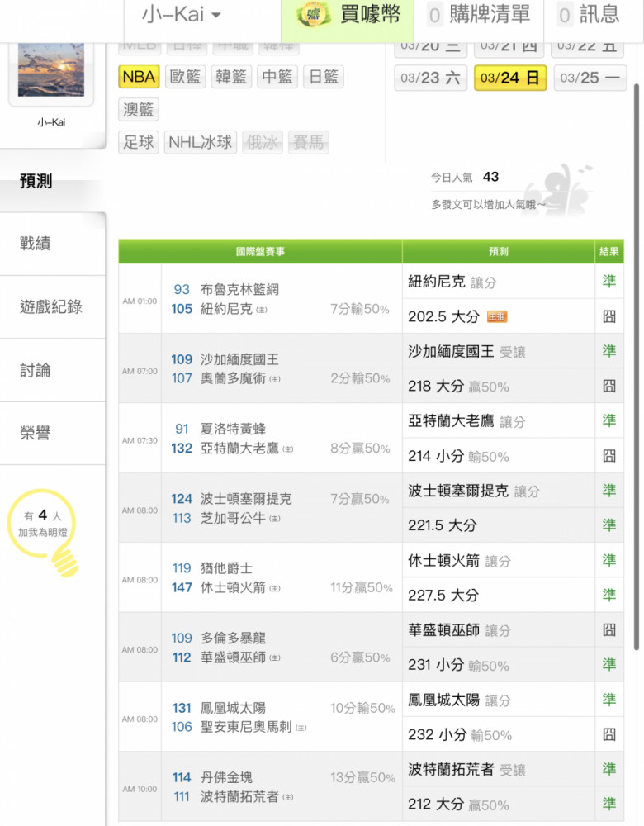Click the 主推 badge next to 202.5 大分
Viewport: 644px width, 826px height.
(x=496, y=316)
